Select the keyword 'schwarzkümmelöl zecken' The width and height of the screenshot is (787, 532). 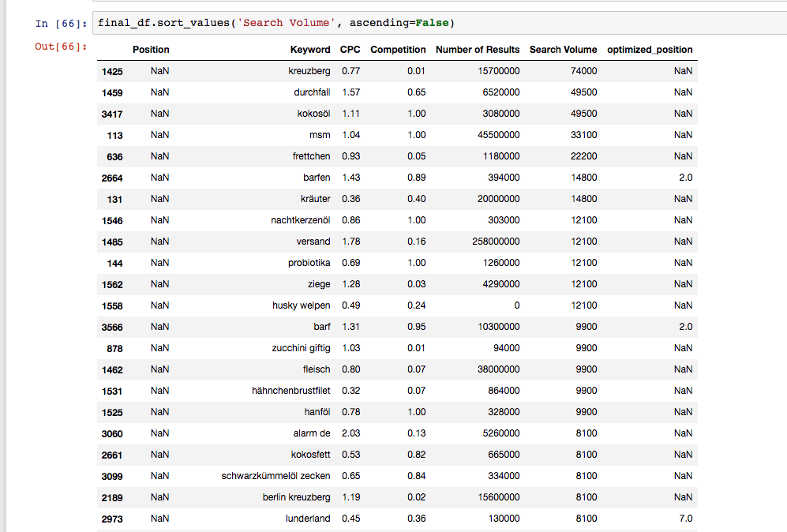276,476
